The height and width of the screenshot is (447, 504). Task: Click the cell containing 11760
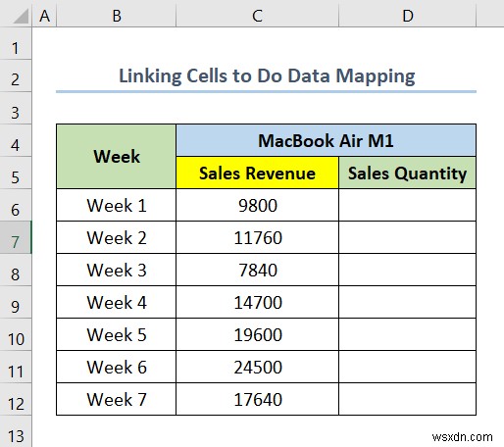click(x=257, y=237)
